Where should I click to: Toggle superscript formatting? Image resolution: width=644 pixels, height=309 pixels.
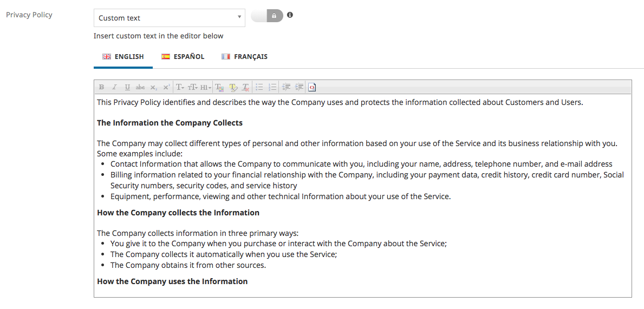point(166,87)
